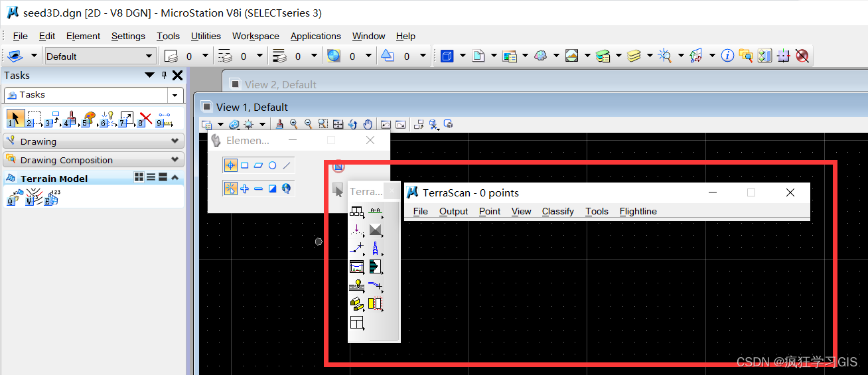The height and width of the screenshot is (375, 868).
Task: Select View 2, Default window title
Action: tap(280, 84)
